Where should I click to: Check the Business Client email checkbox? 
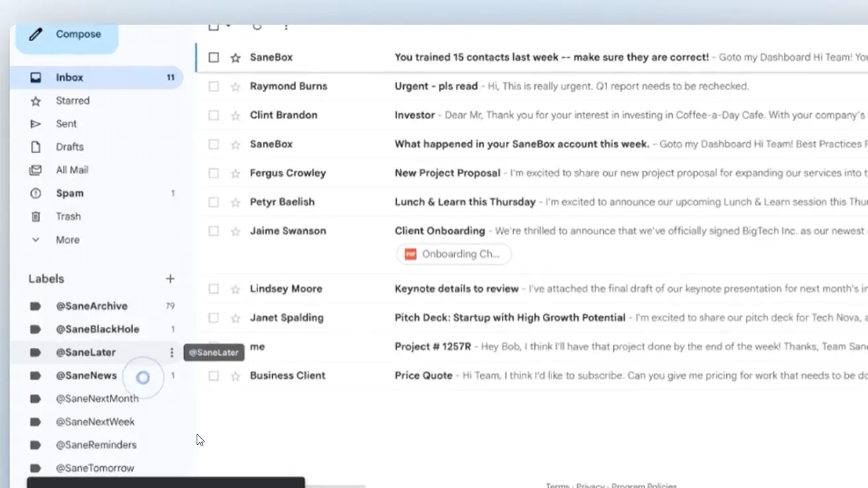tap(214, 375)
